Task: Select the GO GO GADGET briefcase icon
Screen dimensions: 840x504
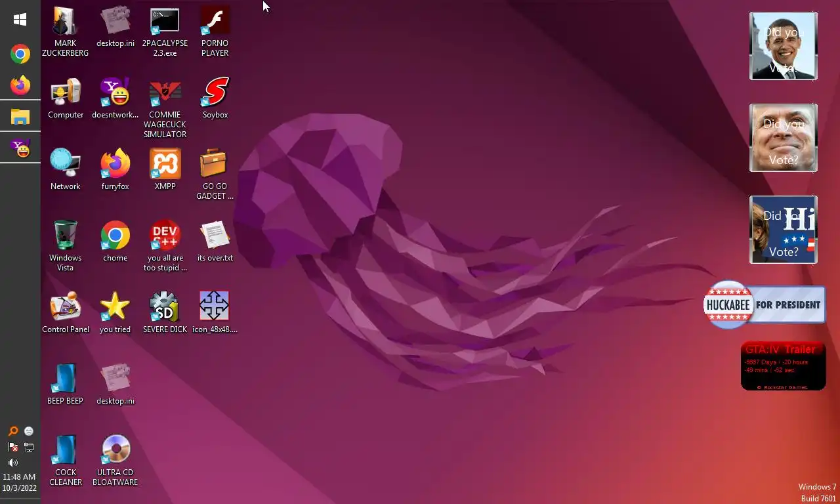Action: point(215,175)
